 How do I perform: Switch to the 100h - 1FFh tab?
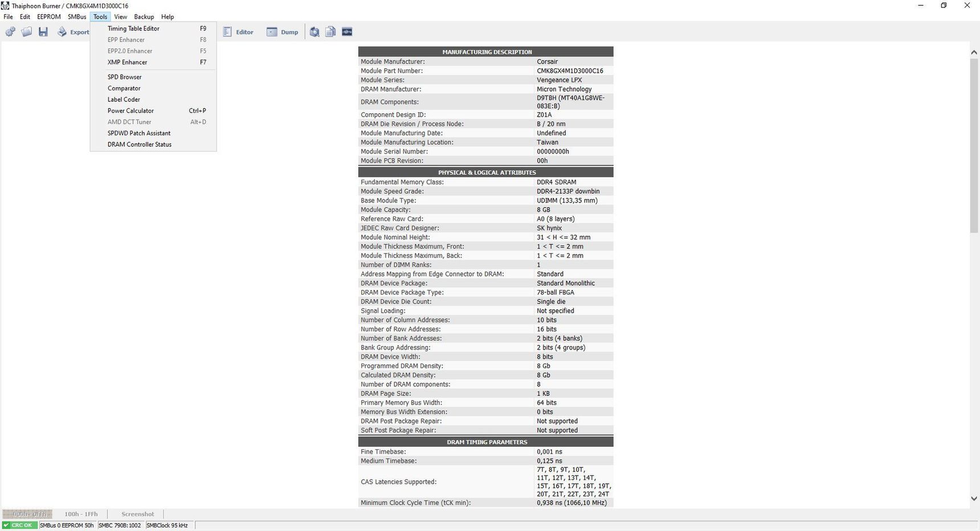click(x=81, y=514)
